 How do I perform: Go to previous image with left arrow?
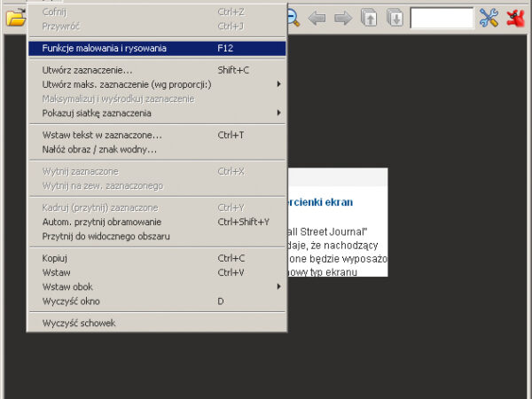pyautogui.click(x=317, y=18)
